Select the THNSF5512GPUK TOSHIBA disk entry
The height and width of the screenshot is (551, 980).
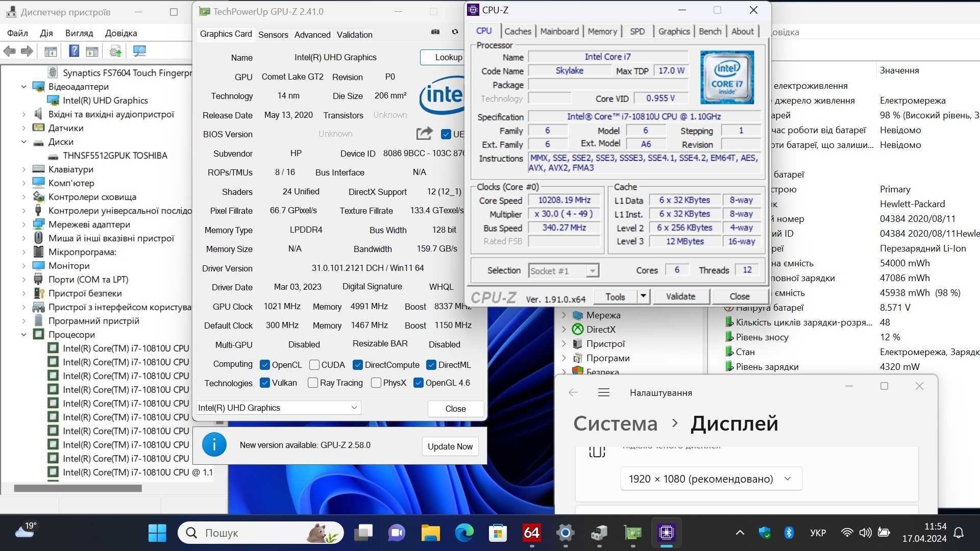(115, 156)
